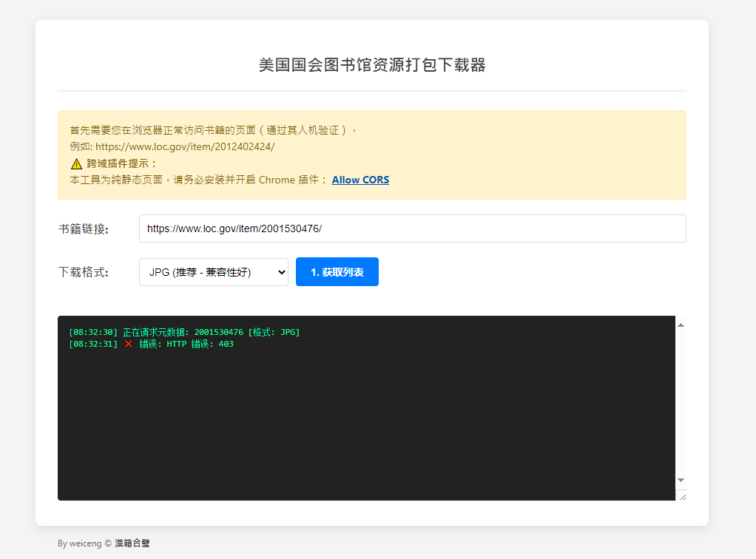The width and height of the screenshot is (756, 559).
Task: Click the heading 美国国会图书馆资源打包下载器
Action: point(372,64)
